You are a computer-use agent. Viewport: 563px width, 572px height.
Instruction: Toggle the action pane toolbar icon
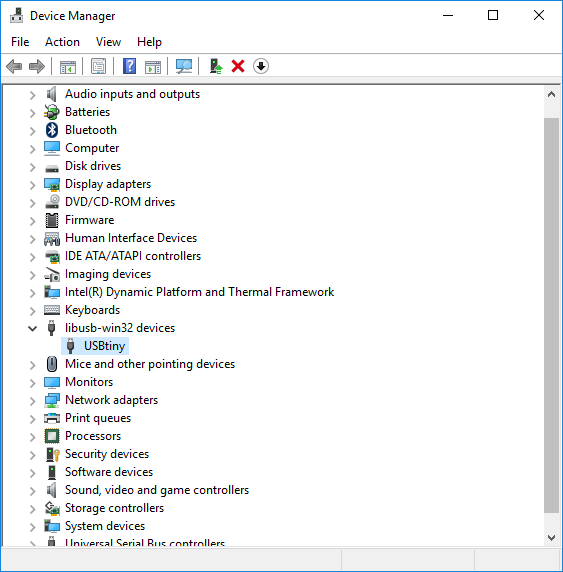point(153,67)
